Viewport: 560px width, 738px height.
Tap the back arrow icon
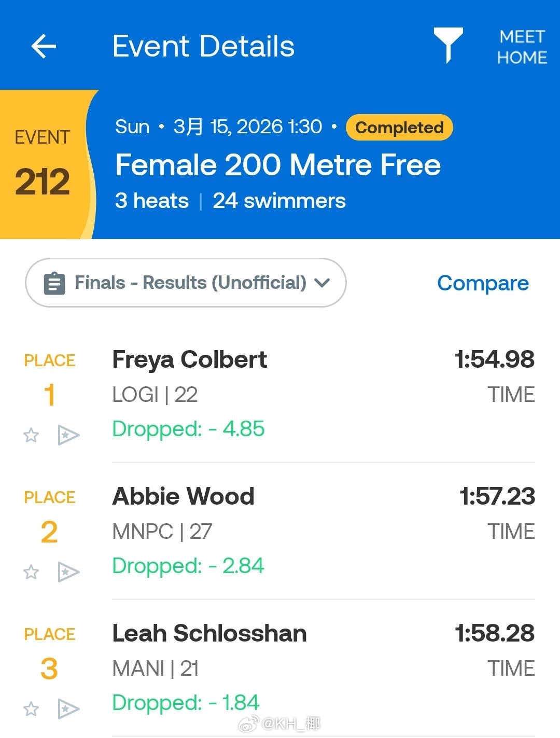(44, 47)
